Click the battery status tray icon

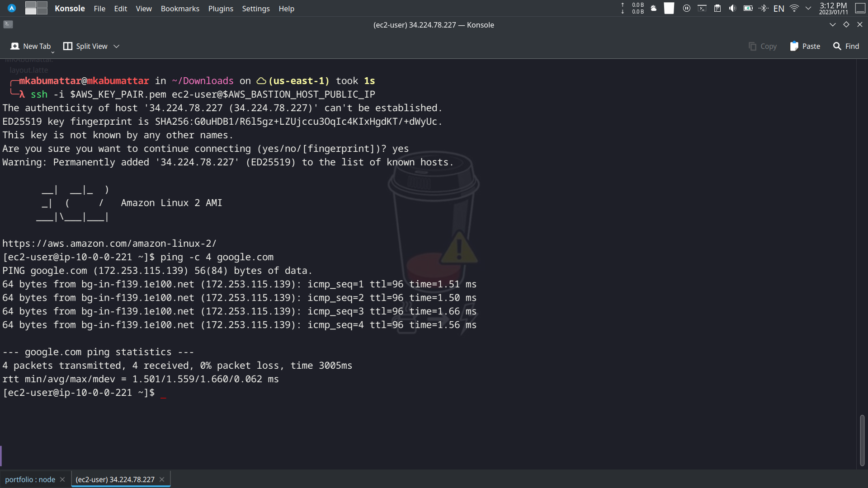[x=748, y=8]
